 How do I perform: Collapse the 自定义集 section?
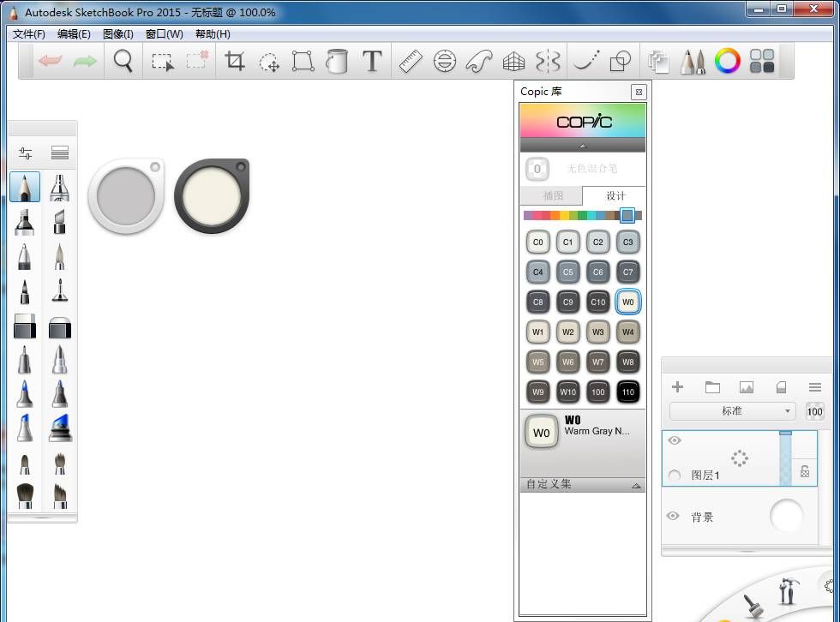coord(636,486)
